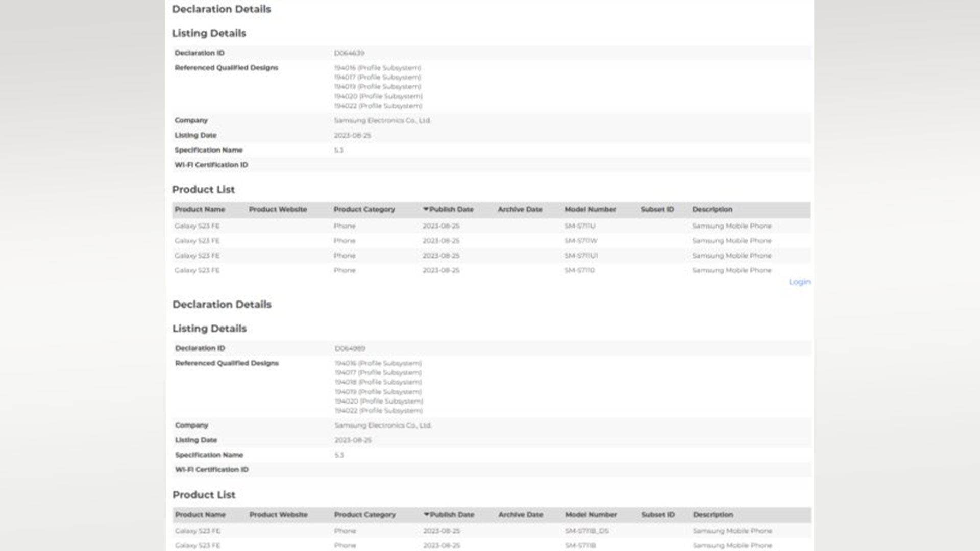Click the sort arrow beside Publish Date above SM-S711U
Image resolution: width=980 pixels, height=551 pixels.
click(x=426, y=209)
